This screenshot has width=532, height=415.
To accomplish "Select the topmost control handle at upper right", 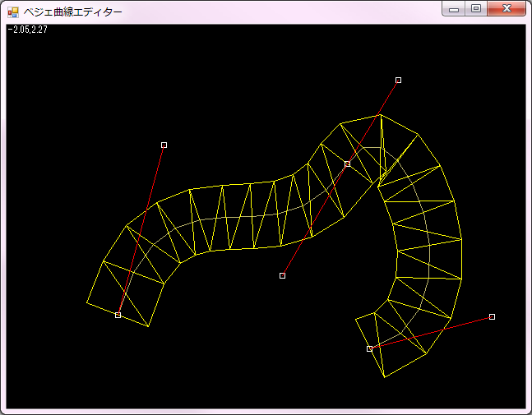I will click(398, 80).
